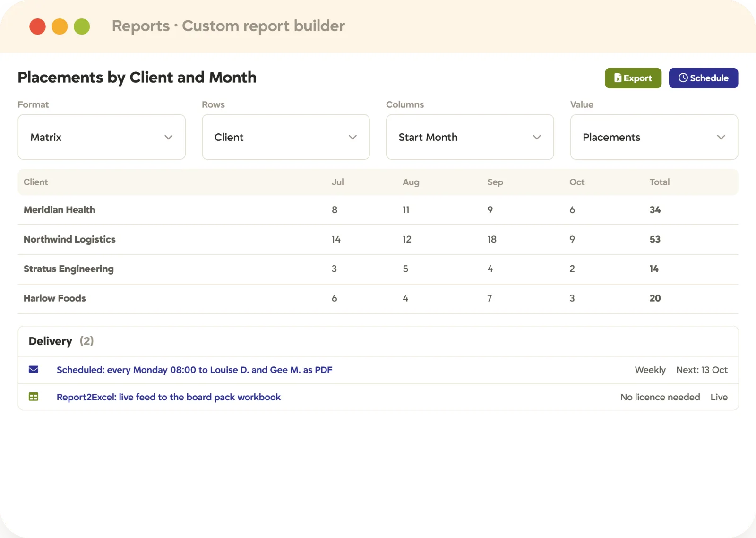Click the yellow minimize window dot

(x=60, y=26)
